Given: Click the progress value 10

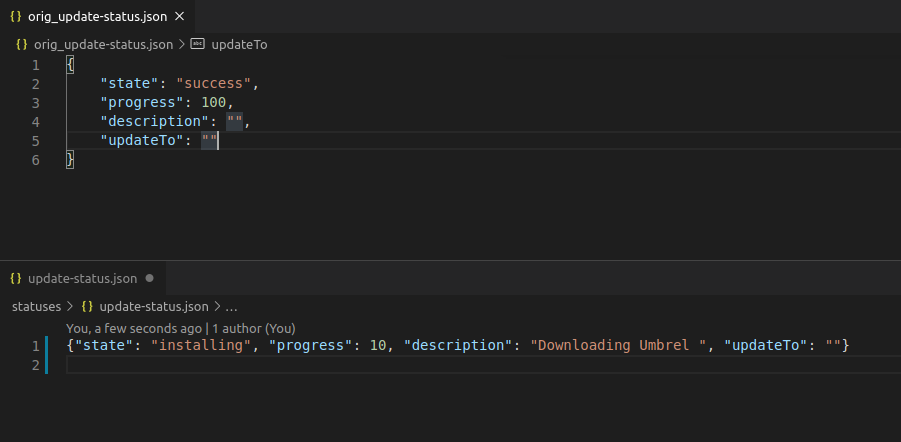Looking at the screenshot, I should click(x=378, y=345).
